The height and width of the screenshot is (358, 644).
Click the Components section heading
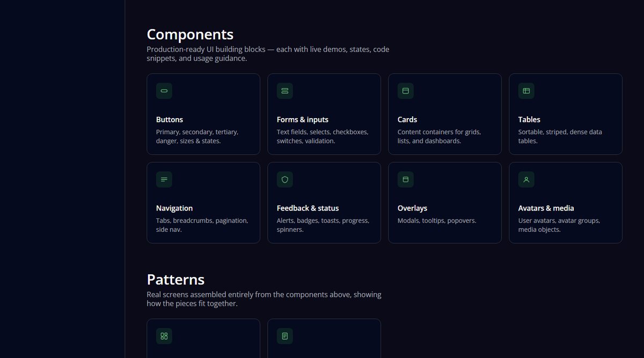tap(190, 34)
